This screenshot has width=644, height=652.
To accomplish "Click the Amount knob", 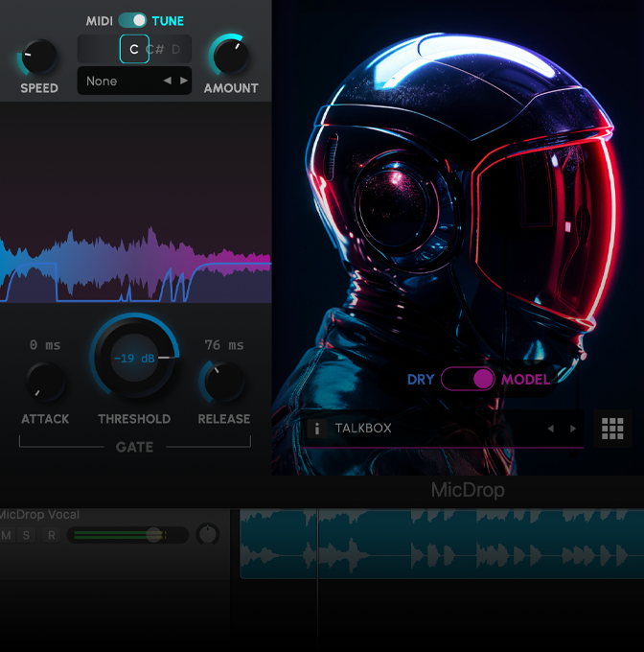I will (230, 57).
